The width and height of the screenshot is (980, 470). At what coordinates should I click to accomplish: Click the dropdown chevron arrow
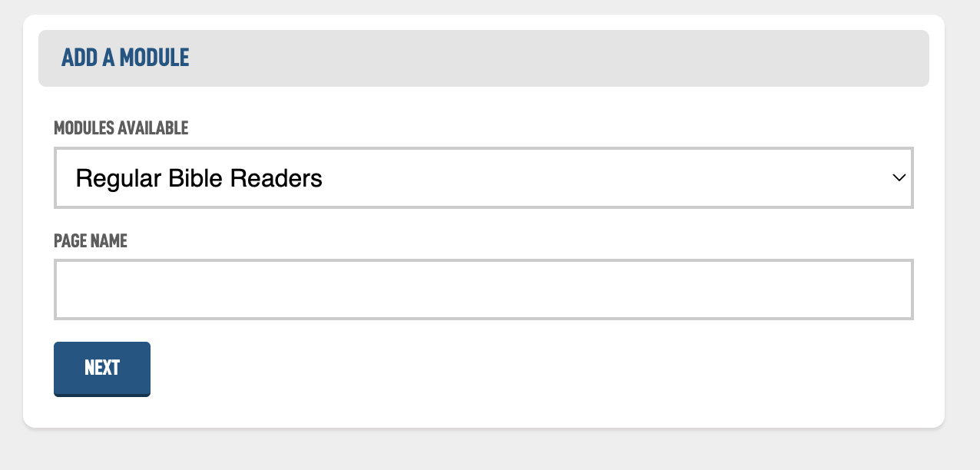click(899, 178)
